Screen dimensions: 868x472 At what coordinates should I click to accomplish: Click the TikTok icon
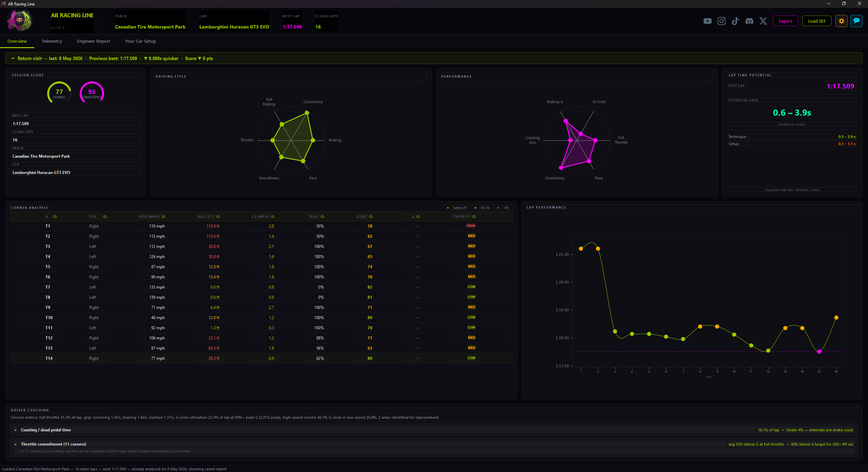point(735,21)
